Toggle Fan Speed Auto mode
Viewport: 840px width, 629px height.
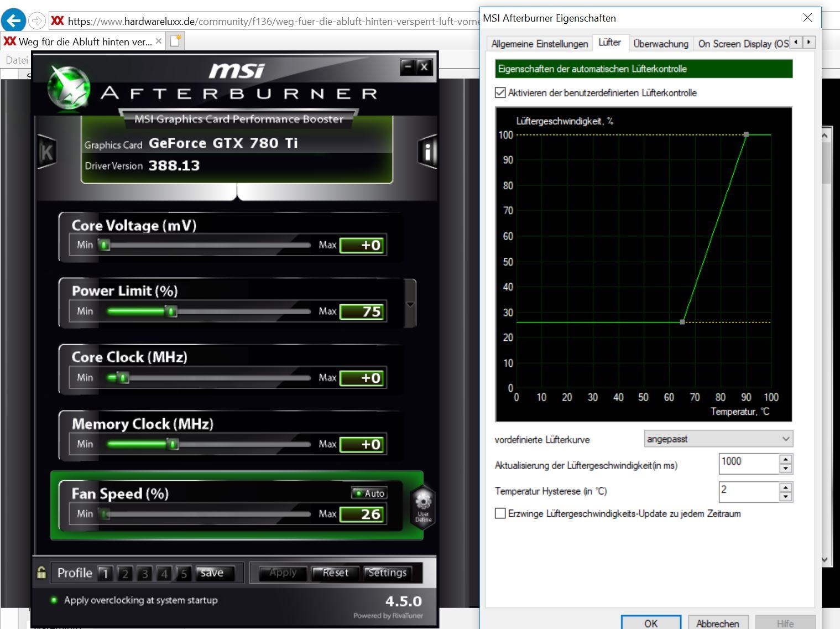pyautogui.click(x=369, y=493)
